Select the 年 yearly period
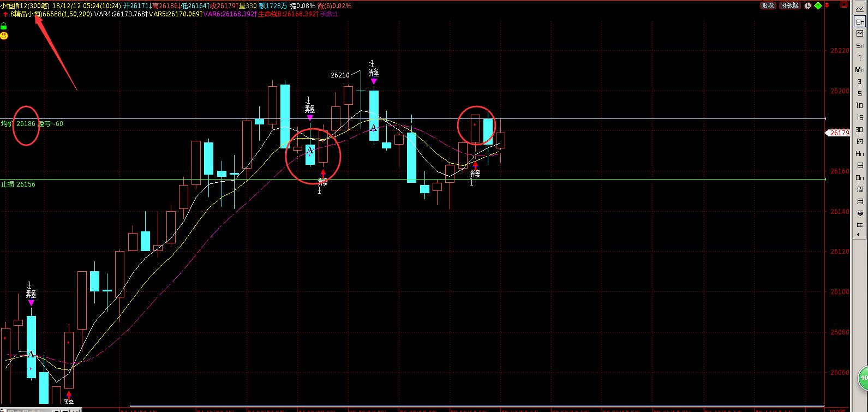This screenshot has height=412, width=868. pos(860,225)
